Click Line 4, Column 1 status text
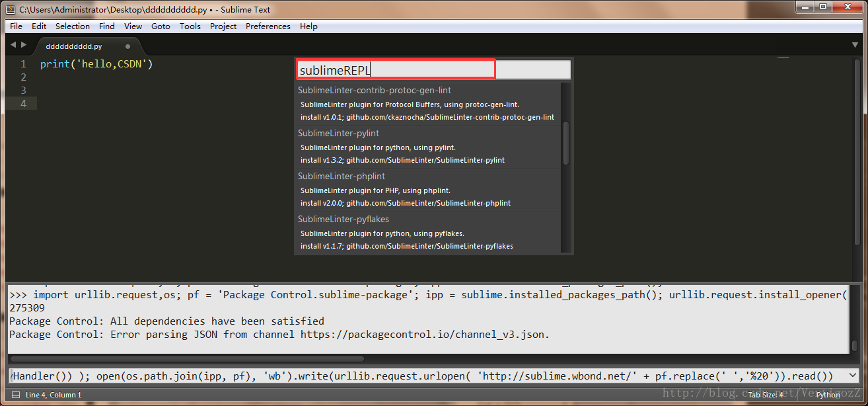Viewport: 868px width, 406px height. (x=54, y=395)
